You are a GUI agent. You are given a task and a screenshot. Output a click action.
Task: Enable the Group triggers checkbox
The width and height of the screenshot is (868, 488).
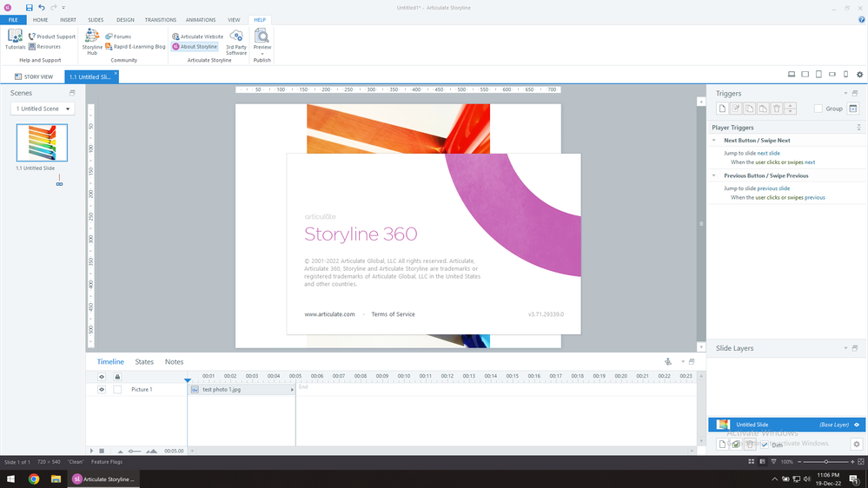point(818,109)
